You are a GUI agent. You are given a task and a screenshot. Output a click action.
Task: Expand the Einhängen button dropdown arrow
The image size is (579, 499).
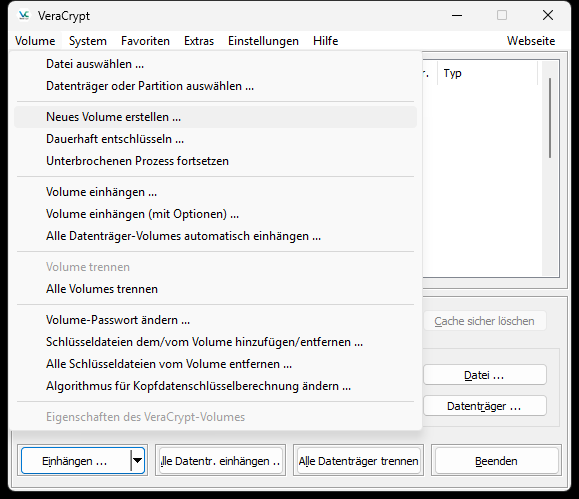pyautogui.click(x=137, y=461)
